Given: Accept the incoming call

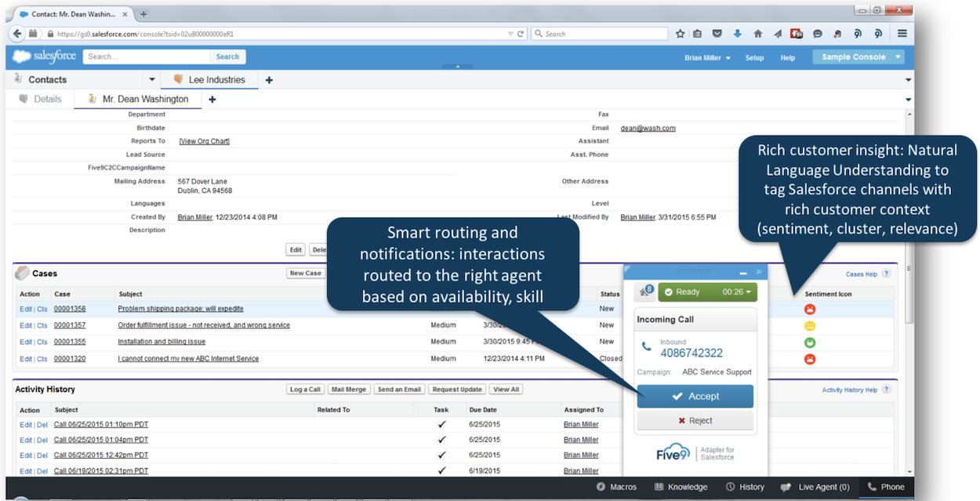Looking at the screenshot, I should click(x=695, y=396).
